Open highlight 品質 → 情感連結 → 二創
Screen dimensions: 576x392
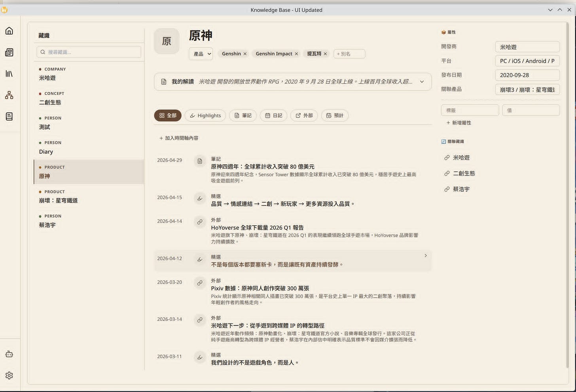(x=283, y=204)
